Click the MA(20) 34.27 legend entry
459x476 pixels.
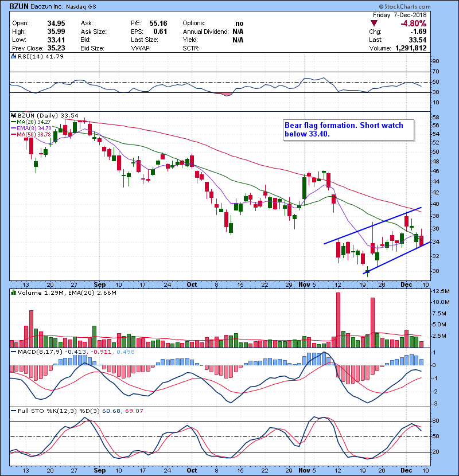[31, 122]
